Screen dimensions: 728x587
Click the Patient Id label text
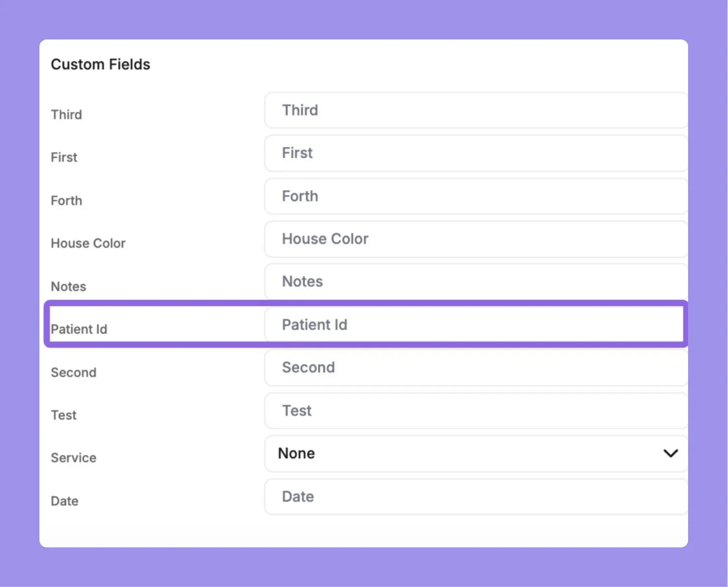[x=79, y=330]
